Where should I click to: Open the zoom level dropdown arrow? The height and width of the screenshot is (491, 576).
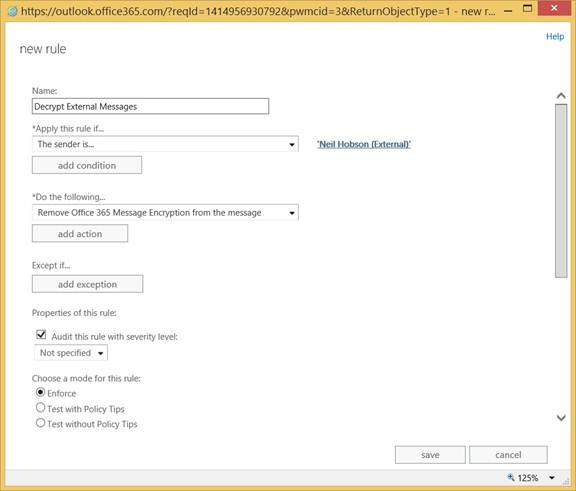pyautogui.click(x=552, y=477)
